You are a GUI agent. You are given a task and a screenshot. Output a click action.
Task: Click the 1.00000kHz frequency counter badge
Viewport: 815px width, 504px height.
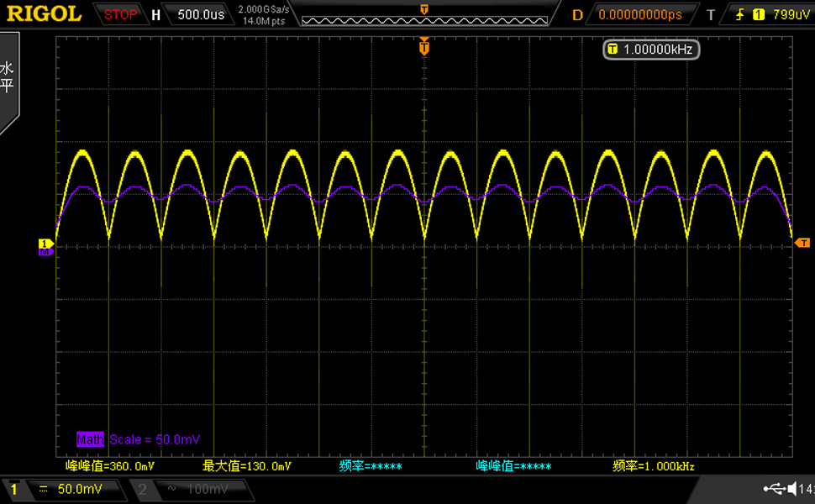[x=651, y=50]
